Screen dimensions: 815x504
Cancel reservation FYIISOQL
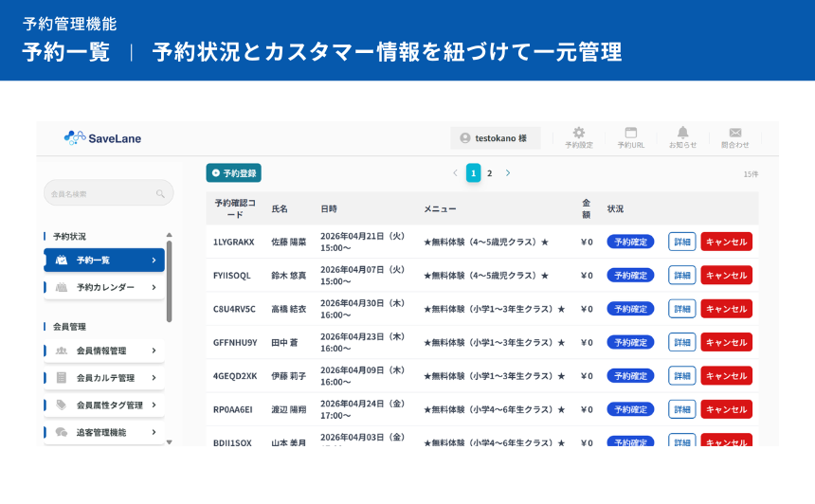(x=726, y=276)
